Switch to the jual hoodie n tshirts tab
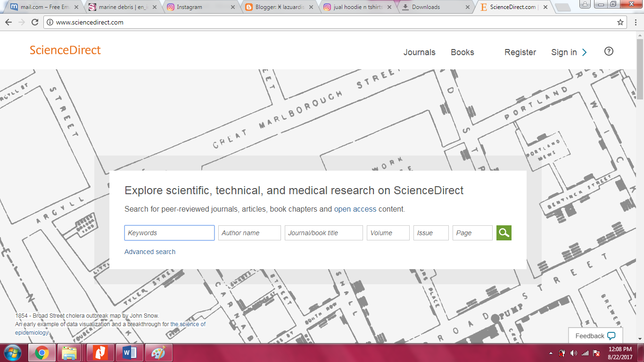 (357, 7)
